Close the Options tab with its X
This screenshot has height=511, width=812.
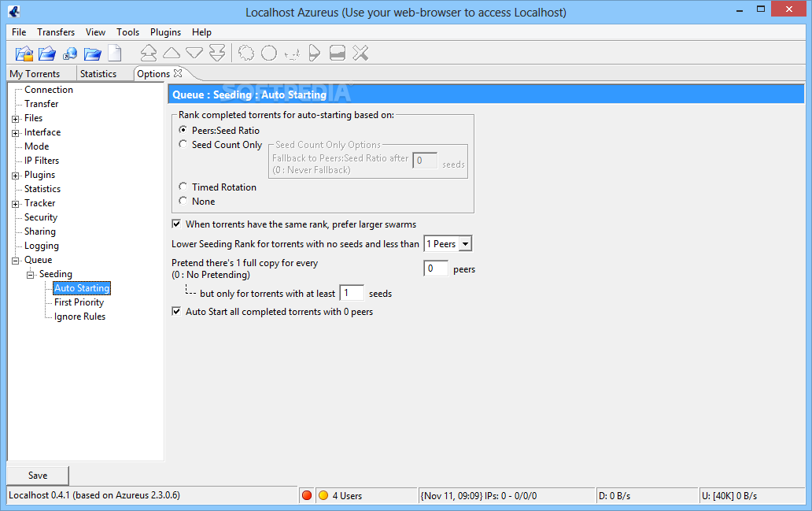click(178, 73)
